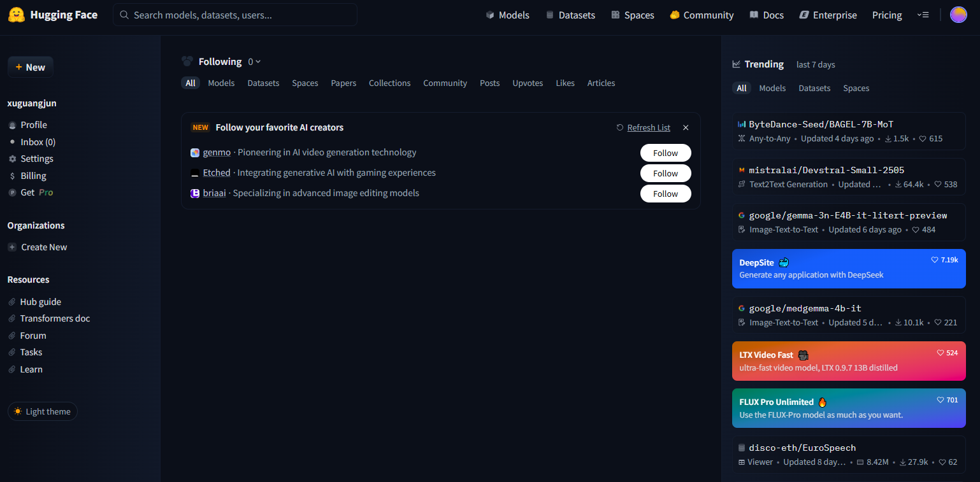The height and width of the screenshot is (482, 980).
Task: Select the Papers tab in Following feed
Action: pyautogui.click(x=343, y=83)
